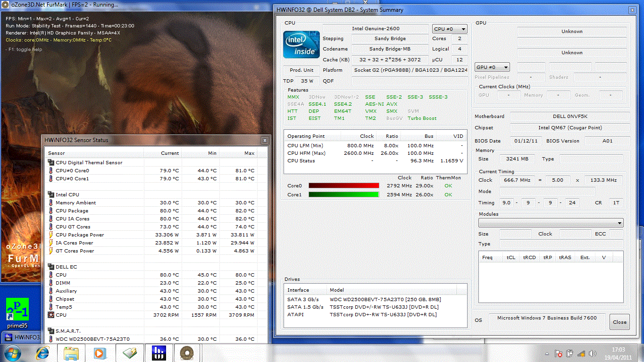Click the lightning icon beside GT Cores Power
This screenshot has height=362, width=644.
coord(51,251)
